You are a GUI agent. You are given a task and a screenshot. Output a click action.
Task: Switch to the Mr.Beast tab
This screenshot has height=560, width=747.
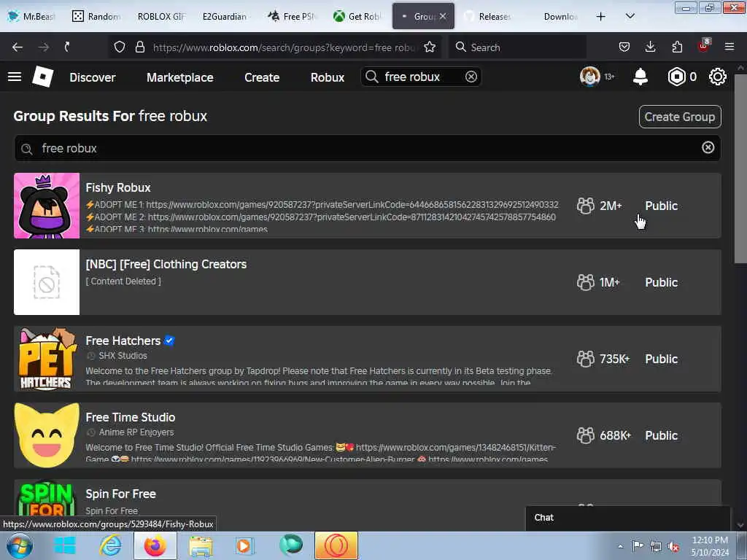click(31, 16)
